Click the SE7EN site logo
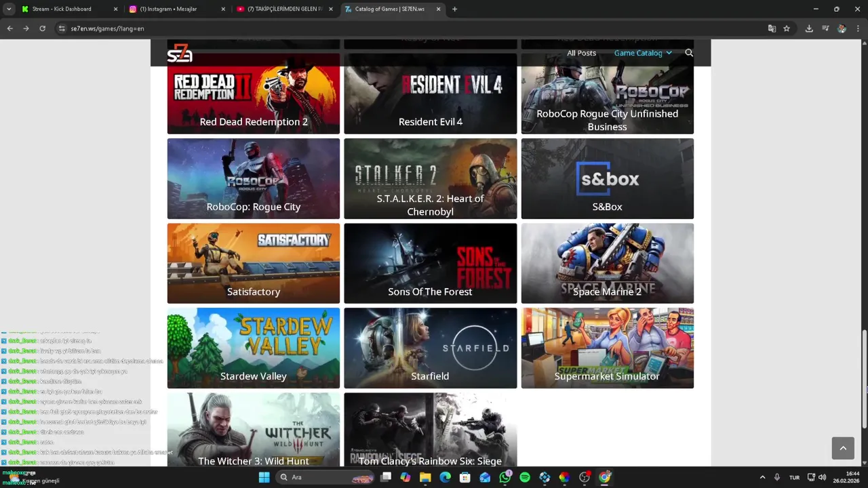 (x=180, y=53)
